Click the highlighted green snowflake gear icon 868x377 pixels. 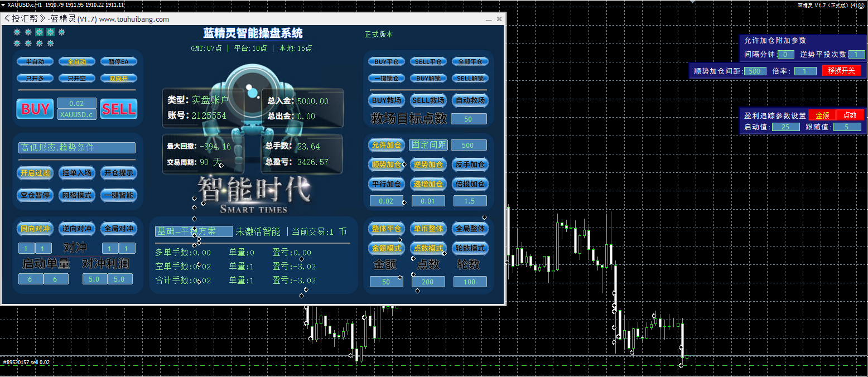coord(39,32)
